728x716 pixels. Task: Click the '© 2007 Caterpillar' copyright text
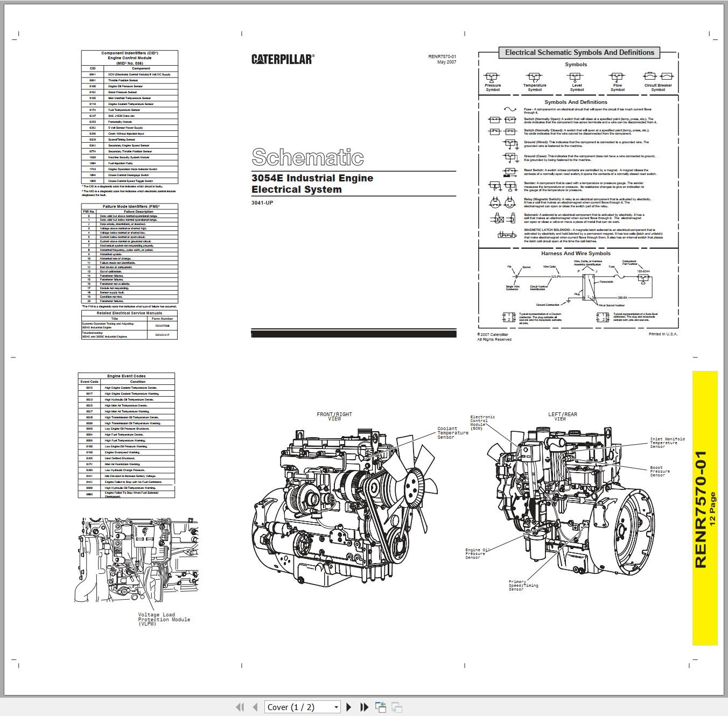[493, 334]
